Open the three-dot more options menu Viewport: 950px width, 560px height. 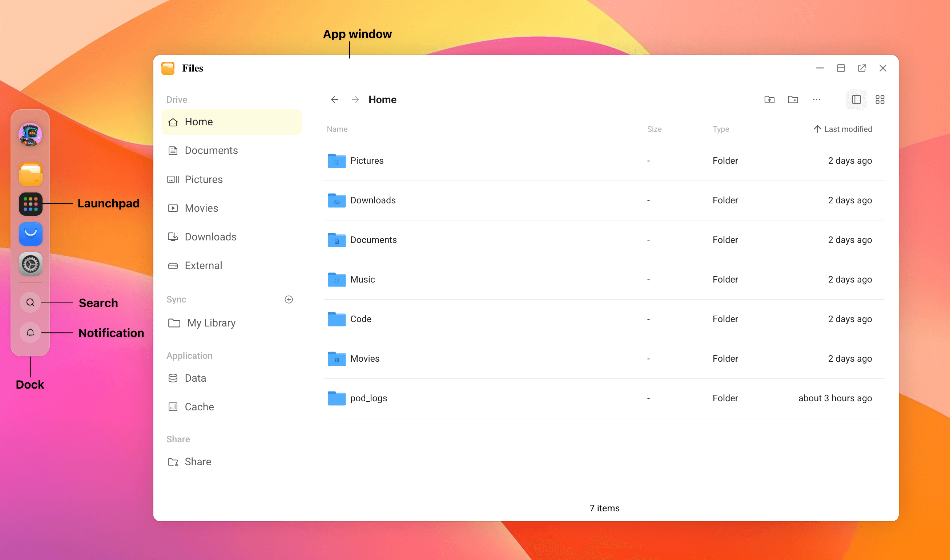click(816, 100)
